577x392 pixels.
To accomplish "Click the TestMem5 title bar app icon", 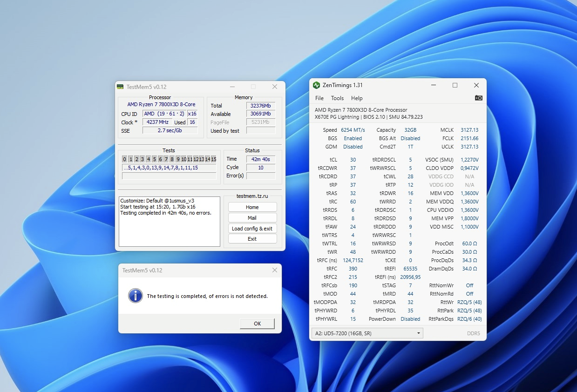I will pyautogui.click(x=120, y=87).
